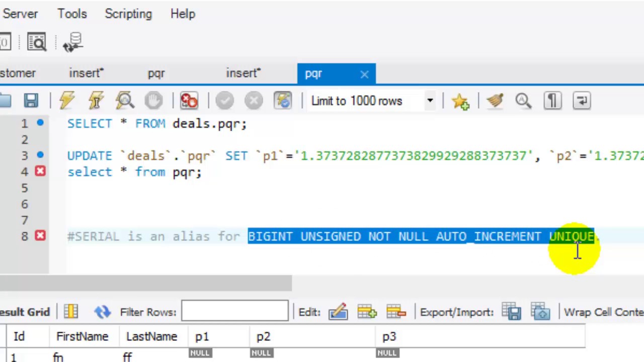Click the error marker on line 8
Viewport: 644px width, 362px height.
(x=40, y=235)
